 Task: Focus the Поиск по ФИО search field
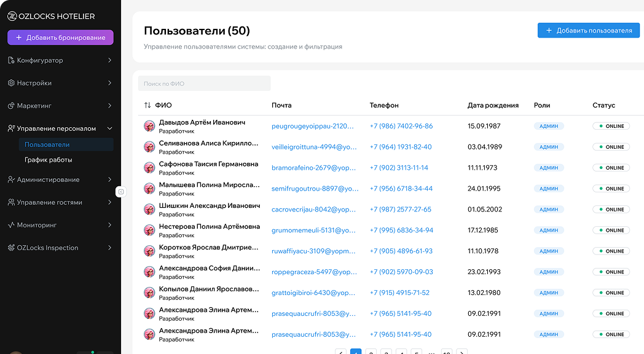point(205,84)
